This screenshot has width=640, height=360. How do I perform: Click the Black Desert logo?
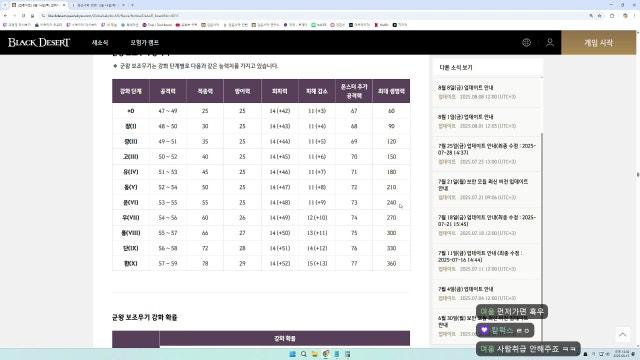39,42
